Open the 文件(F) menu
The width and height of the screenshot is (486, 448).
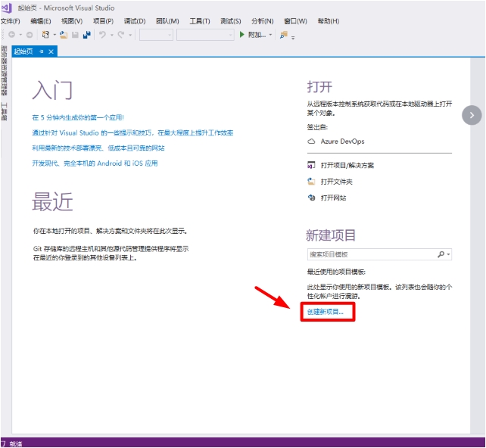(11, 21)
